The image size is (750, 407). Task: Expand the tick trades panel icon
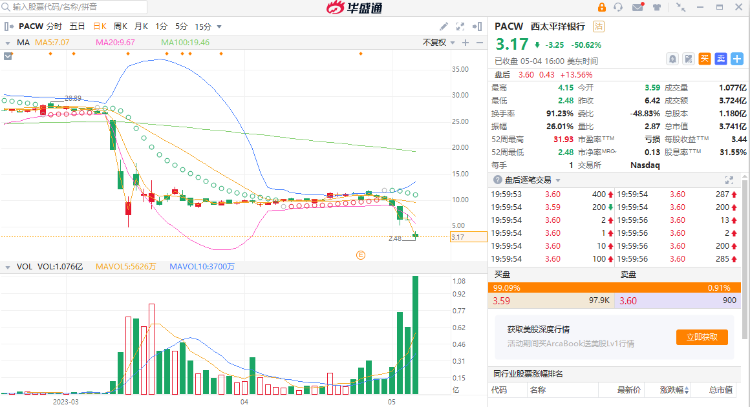[x=729, y=180]
